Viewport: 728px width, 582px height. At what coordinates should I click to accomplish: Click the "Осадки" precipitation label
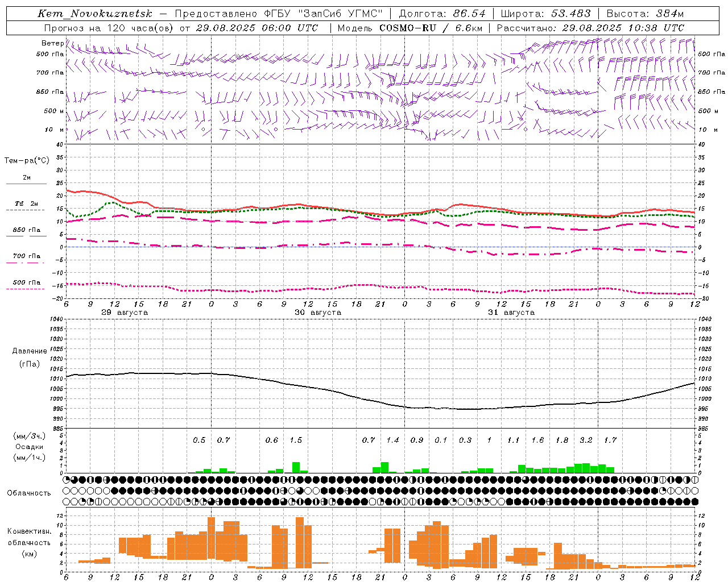pos(29,447)
